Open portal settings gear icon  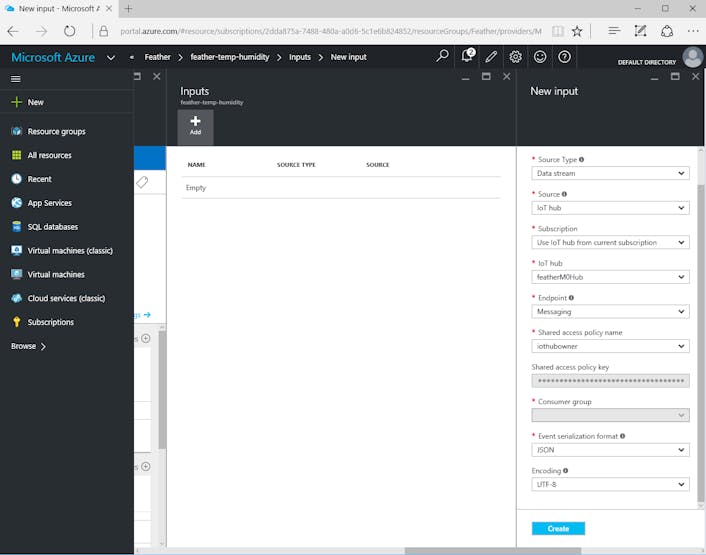coord(516,57)
